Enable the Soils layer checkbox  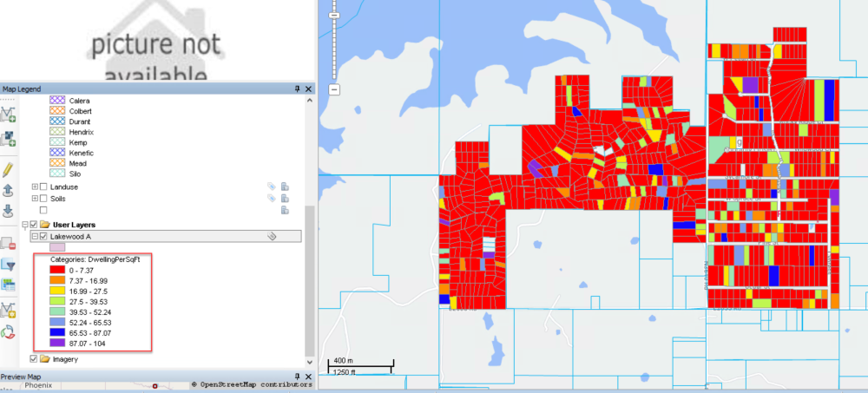click(x=43, y=198)
